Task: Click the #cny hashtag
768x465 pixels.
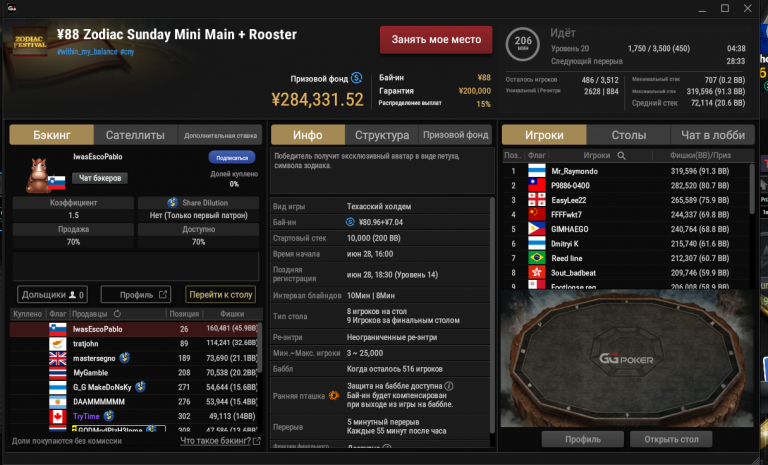Action: (x=127, y=51)
